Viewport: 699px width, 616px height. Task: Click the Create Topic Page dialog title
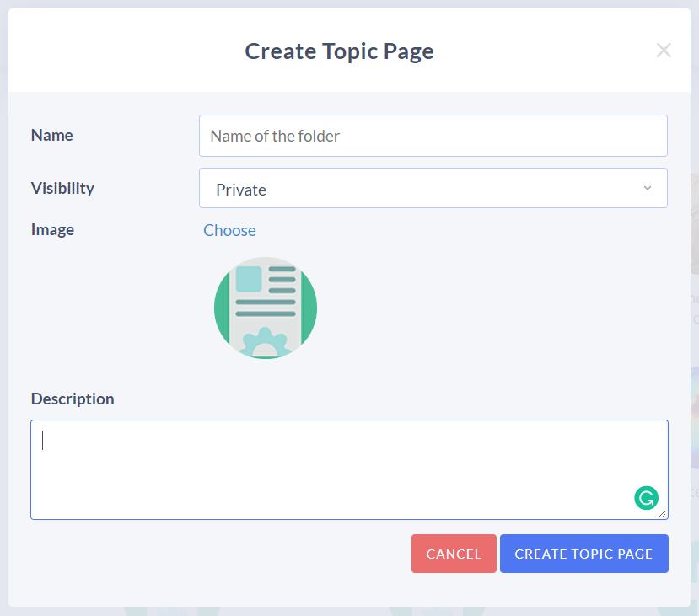pyautogui.click(x=339, y=51)
